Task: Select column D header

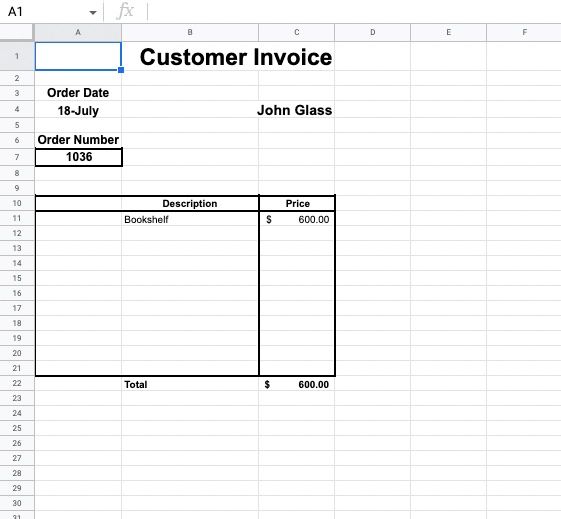Action: pyautogui.click(x=372, y=32)
